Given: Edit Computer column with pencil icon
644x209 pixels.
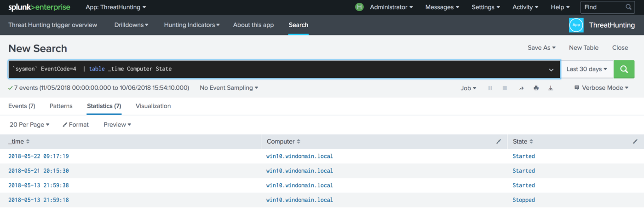Looking at the screenshot, I should (x=499, y=142).
